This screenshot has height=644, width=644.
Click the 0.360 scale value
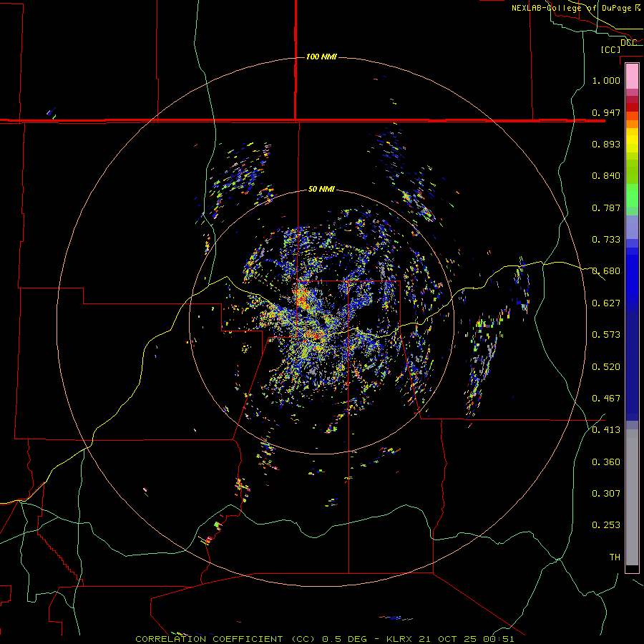click(x=606, y=462)
